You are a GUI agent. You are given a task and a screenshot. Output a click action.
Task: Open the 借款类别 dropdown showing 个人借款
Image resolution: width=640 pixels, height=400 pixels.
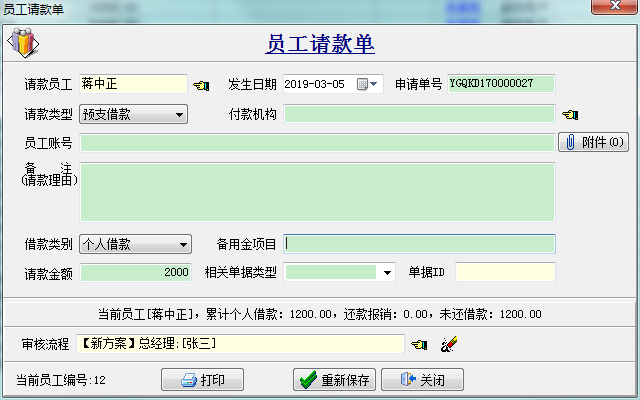(x=136, y=244)
